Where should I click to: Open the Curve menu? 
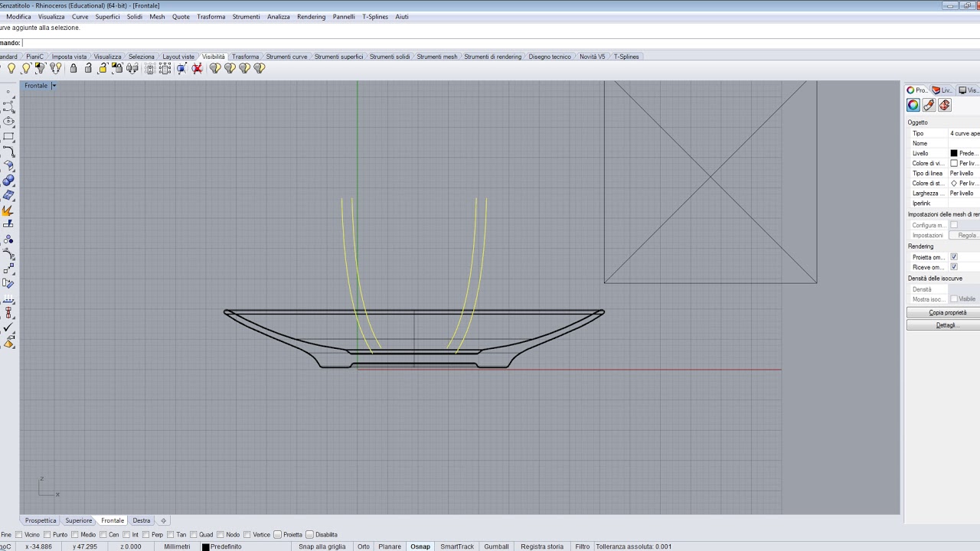pyautogui.click(x=80, y=17)
